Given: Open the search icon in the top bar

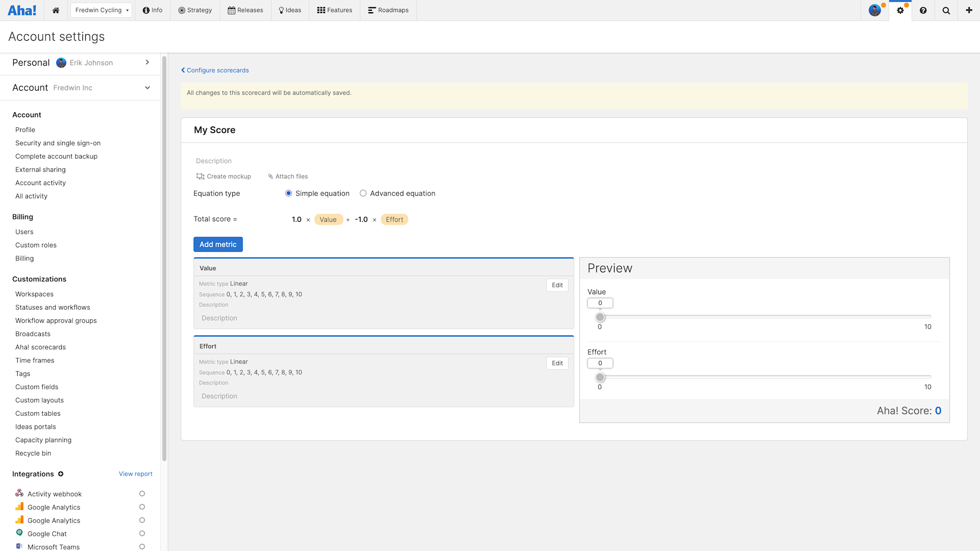Looking at the screenshot, I should [x=946, y=10].
